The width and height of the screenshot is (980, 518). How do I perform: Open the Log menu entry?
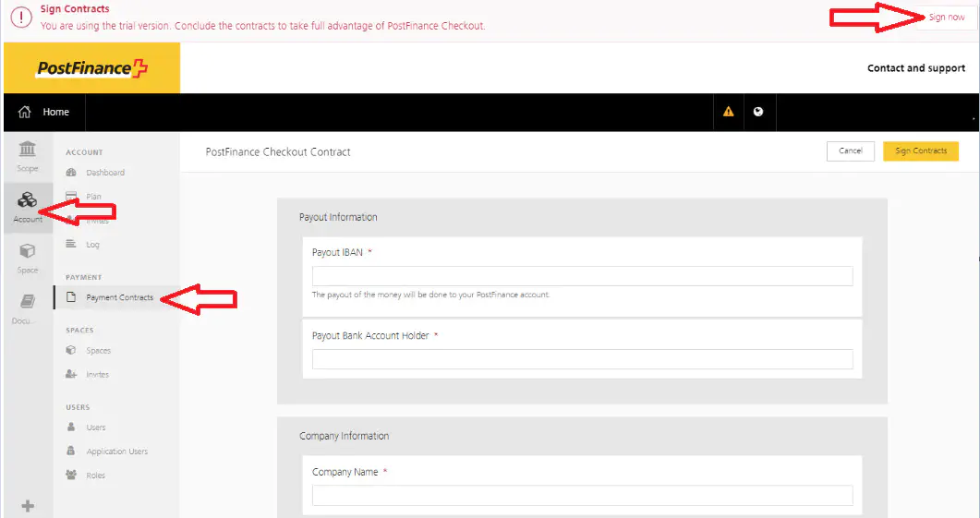92,245
